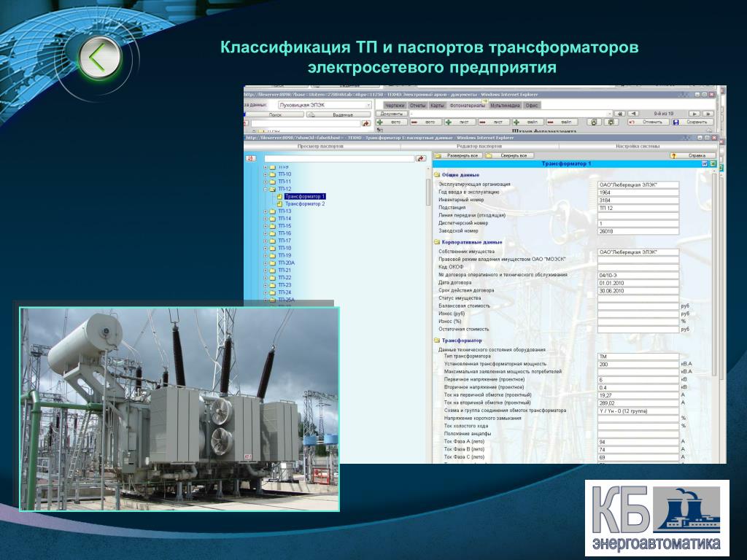The width and height of the screenshot is (747, 560).
Task: Select Трансформатор 2 in the tree
Action: pos(305,204)
